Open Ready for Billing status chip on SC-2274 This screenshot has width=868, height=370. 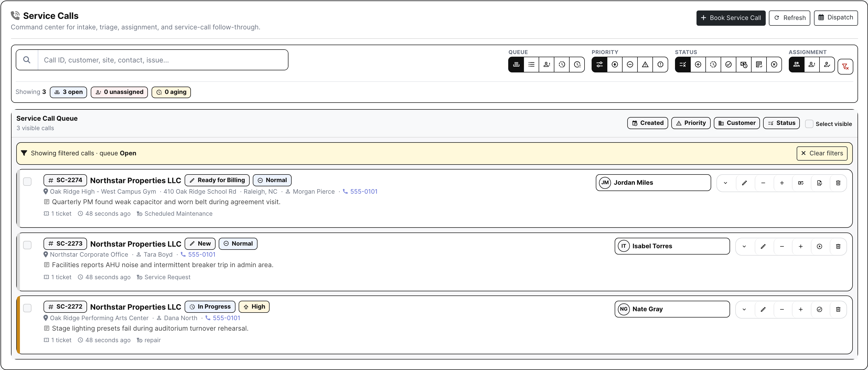pos(217,180)
